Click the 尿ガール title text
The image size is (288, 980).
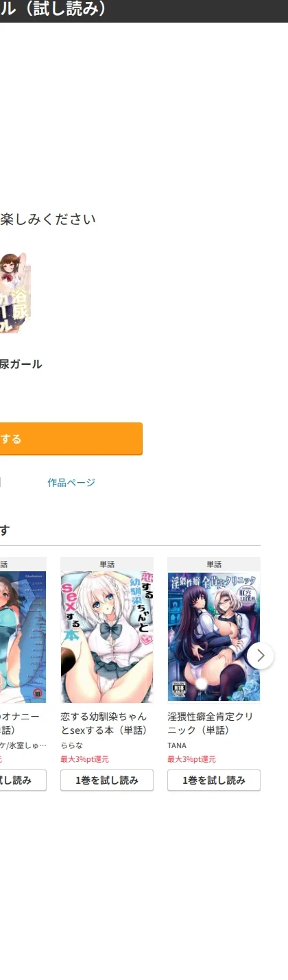pyautogui.click(x=21, y=364)
